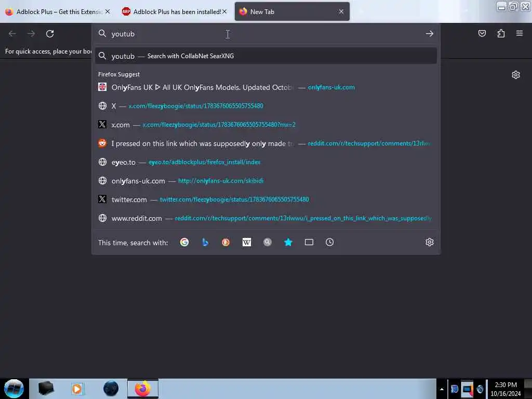Search history with clock icon
The height and width of the screenshot is (399, 532).
(329, 242)
